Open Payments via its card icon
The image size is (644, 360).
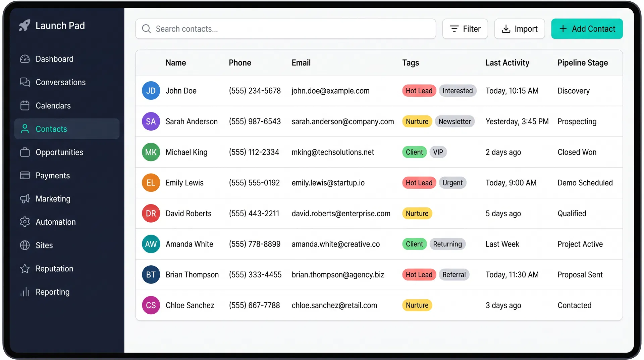tap(25, 175)
